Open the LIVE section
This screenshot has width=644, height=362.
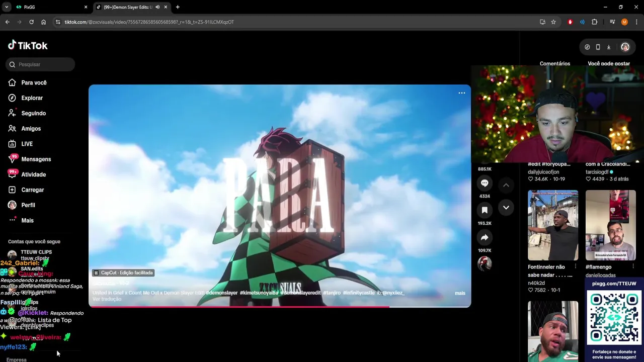tap(27, 144)
